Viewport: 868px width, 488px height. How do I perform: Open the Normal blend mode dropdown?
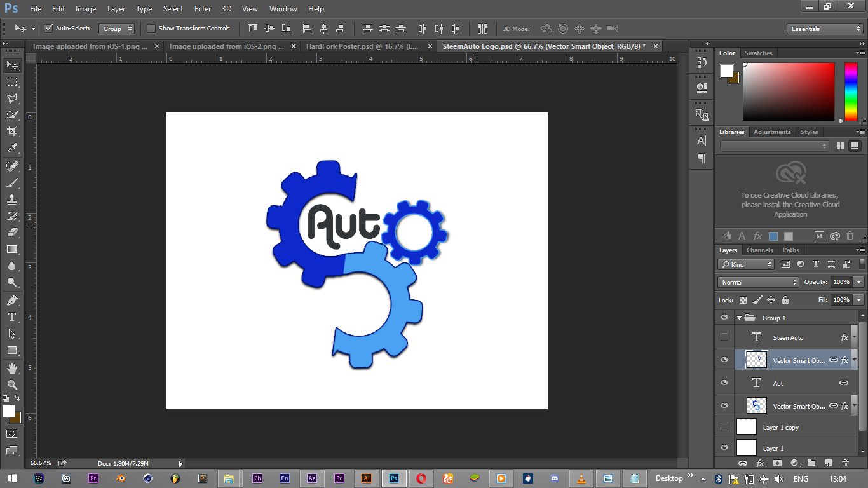pyautogui.click(x=758, y=282)
